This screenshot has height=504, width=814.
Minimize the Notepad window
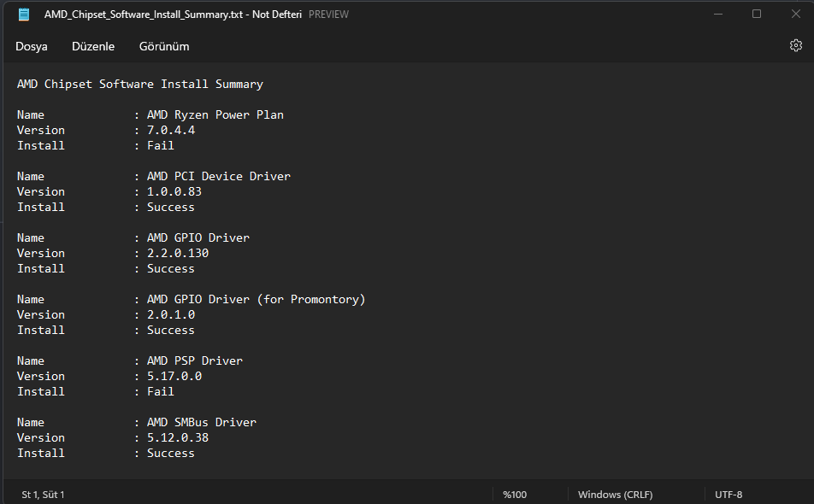718,15
